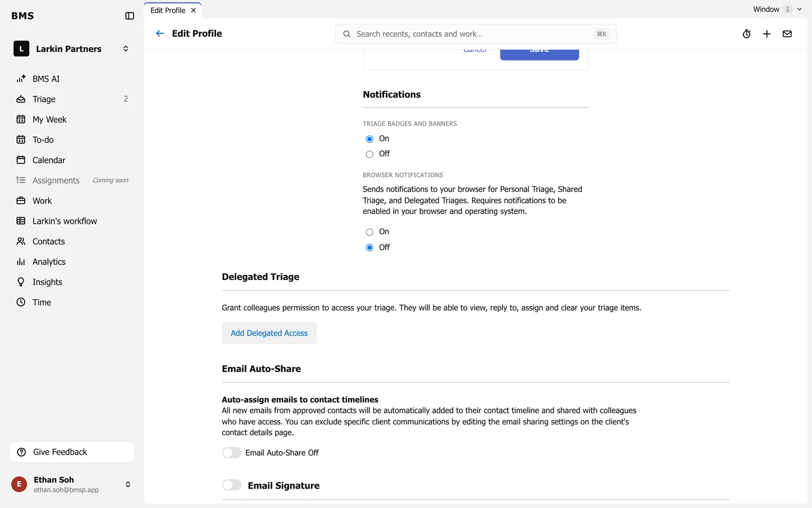The height and width of the screenshot is (508, 812).
Task: Open BMS AI from the sidebar
Action: [72, 79]
